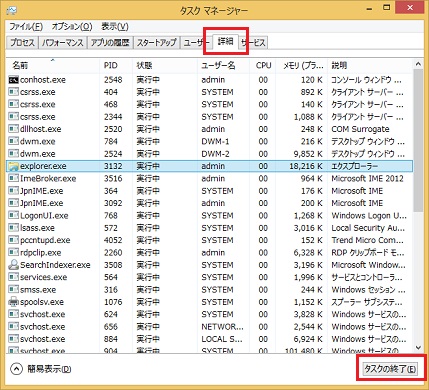Click the scrollbar up arrow
The height and width of the screenshot is (390, 429).
click(418, 64)
